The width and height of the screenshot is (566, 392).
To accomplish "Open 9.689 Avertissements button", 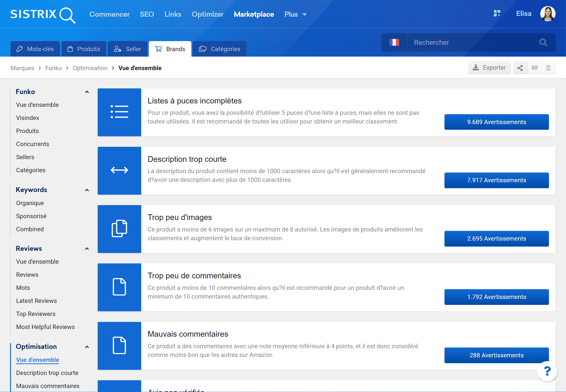I will pyautogui.click(x=497, y=122).
